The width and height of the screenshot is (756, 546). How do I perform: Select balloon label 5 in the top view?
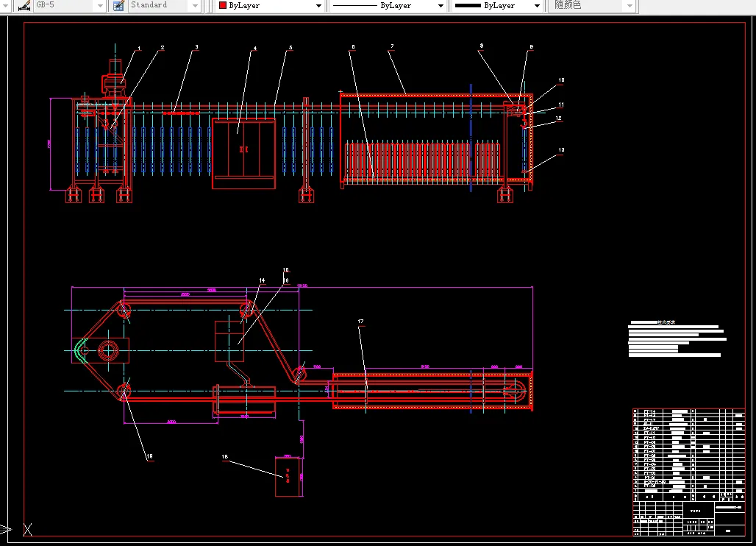click(290, 47)
